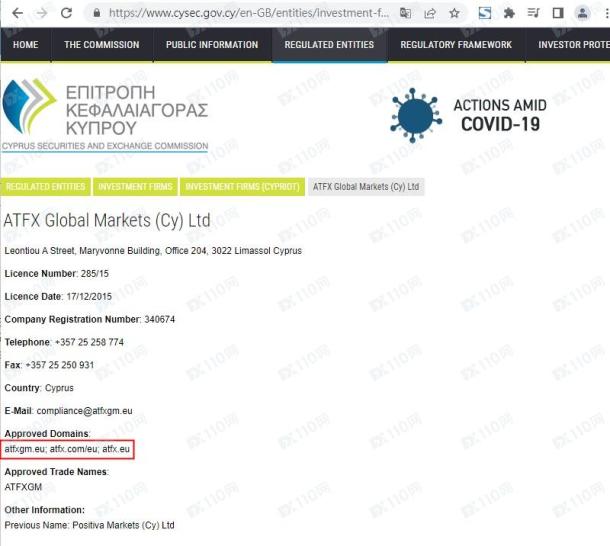
Task: Click the translate page icon in address bar
Action: point(405,13)
